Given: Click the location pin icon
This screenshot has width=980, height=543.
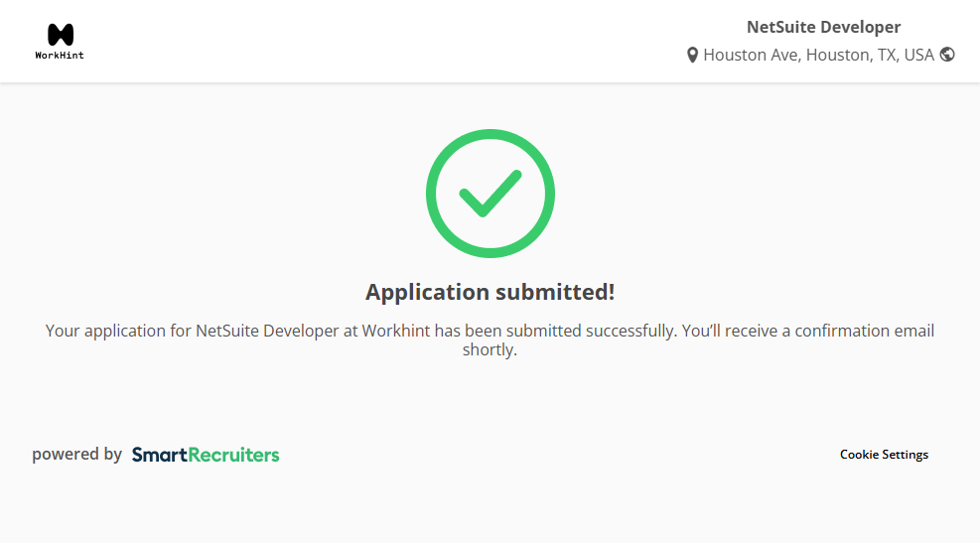Looking at the screenshot, I should [692, 56].
